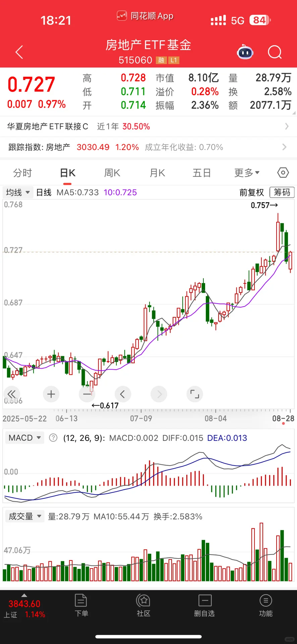Image resolution: width=297 pixels, height=644 pixels.
Task: Tap the 2025-05-22 start date label
Action: tap(25, 418)
